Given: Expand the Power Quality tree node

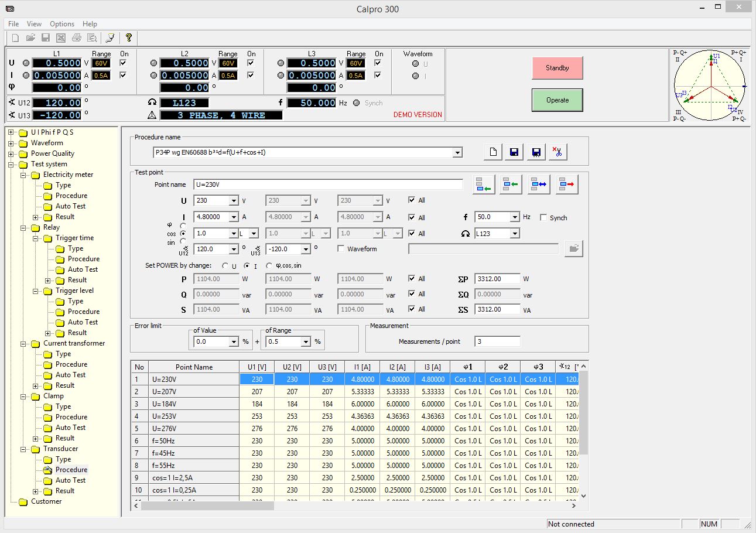Looking at the screenshot, I should [11, 153].
